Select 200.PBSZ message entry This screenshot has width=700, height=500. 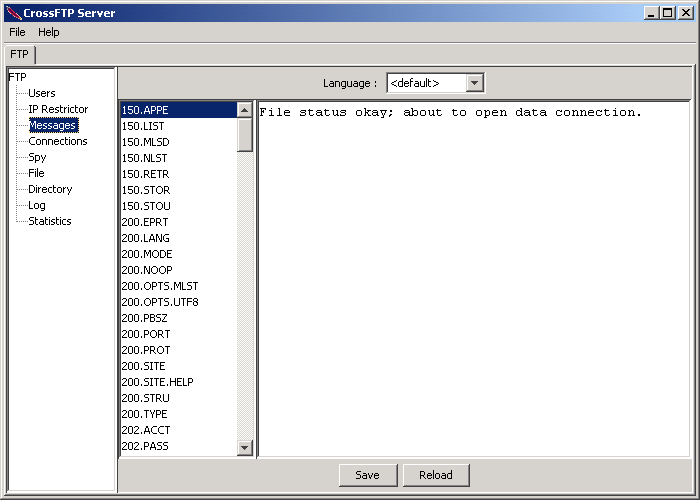(179, 318)
